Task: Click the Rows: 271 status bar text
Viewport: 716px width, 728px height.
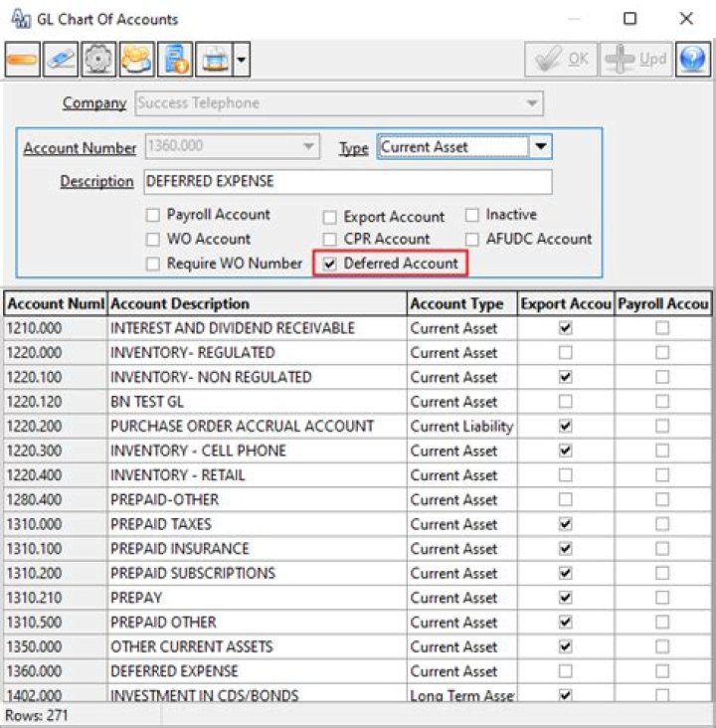Action: point(36,715)
